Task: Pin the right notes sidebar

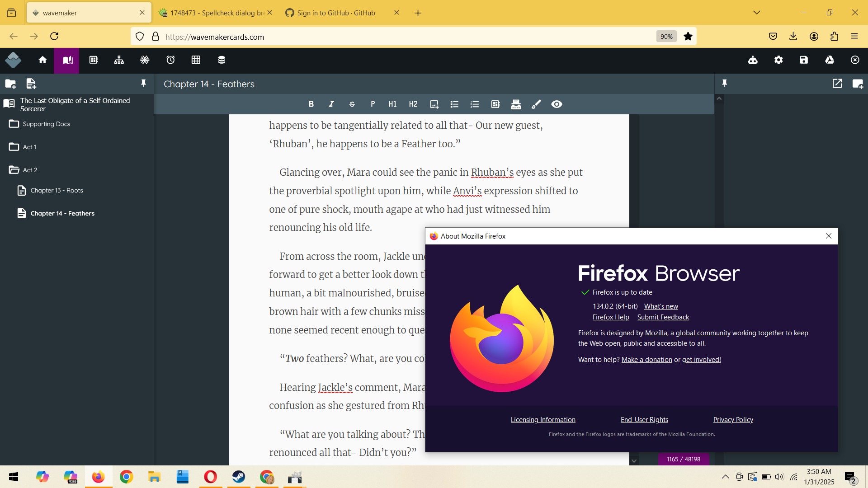Action: pyautogui.click(x=724, y=83)
